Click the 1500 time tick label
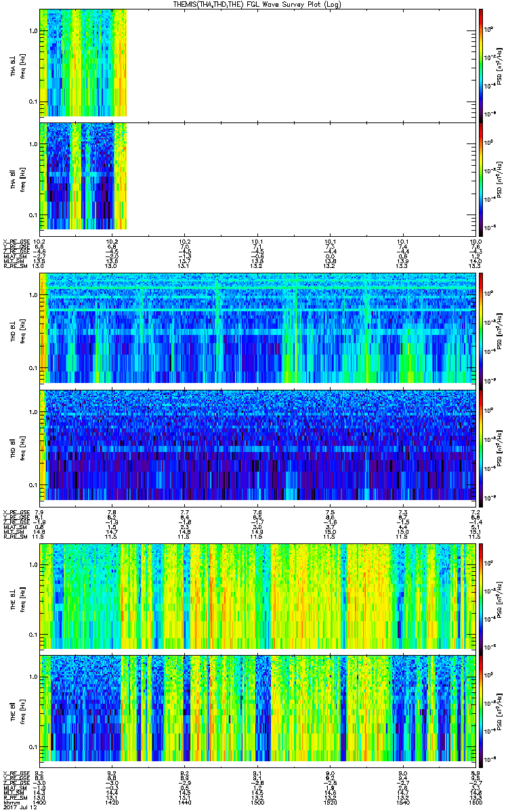This screenshot has height=812, width=508. click(257, 803)
